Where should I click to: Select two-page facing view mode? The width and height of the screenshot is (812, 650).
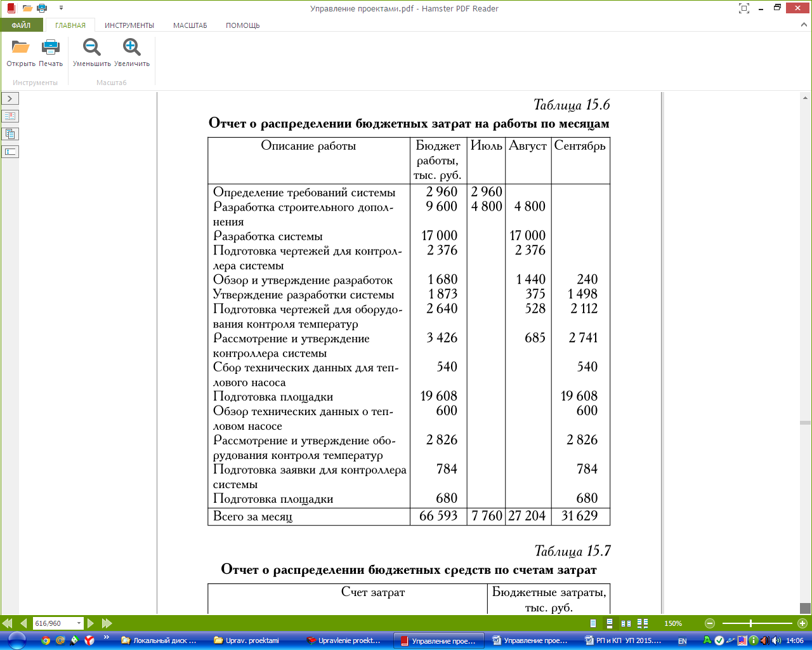[626, 623]
